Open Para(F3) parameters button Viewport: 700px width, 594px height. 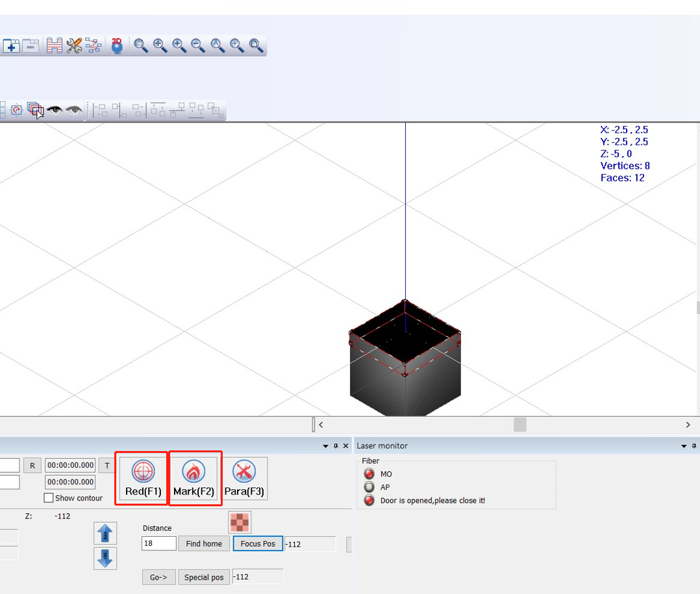click(244, 478)
